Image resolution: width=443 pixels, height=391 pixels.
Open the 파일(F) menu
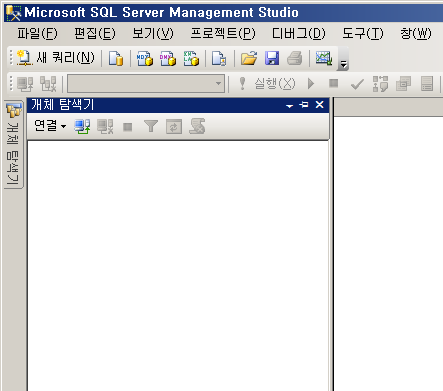click(37, 33)
